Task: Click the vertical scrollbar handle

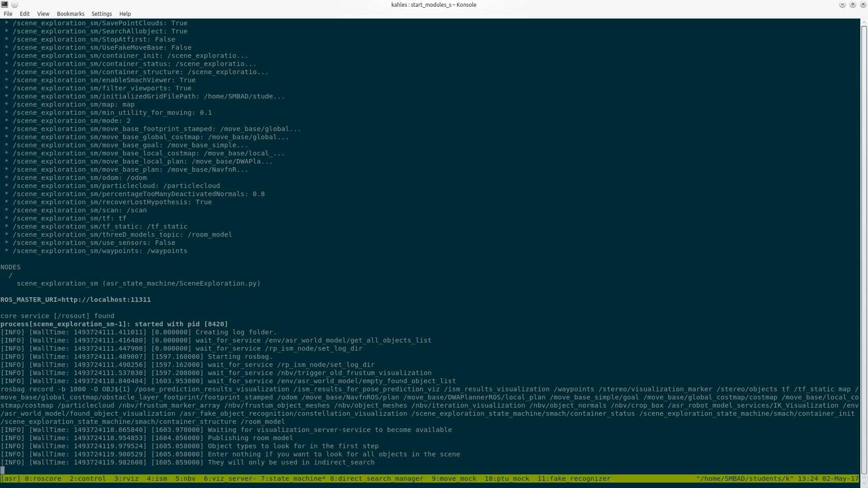Action: pyautogui.click(x=864, y=249)
